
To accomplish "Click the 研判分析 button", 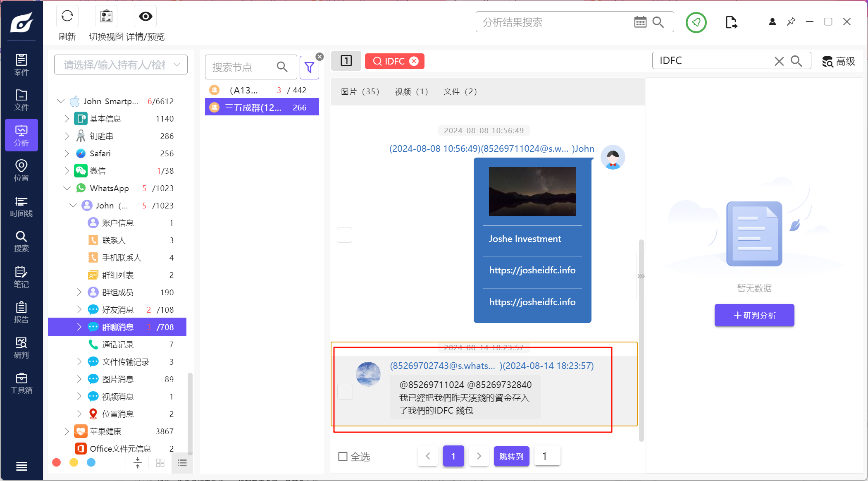I will [754, 315].
